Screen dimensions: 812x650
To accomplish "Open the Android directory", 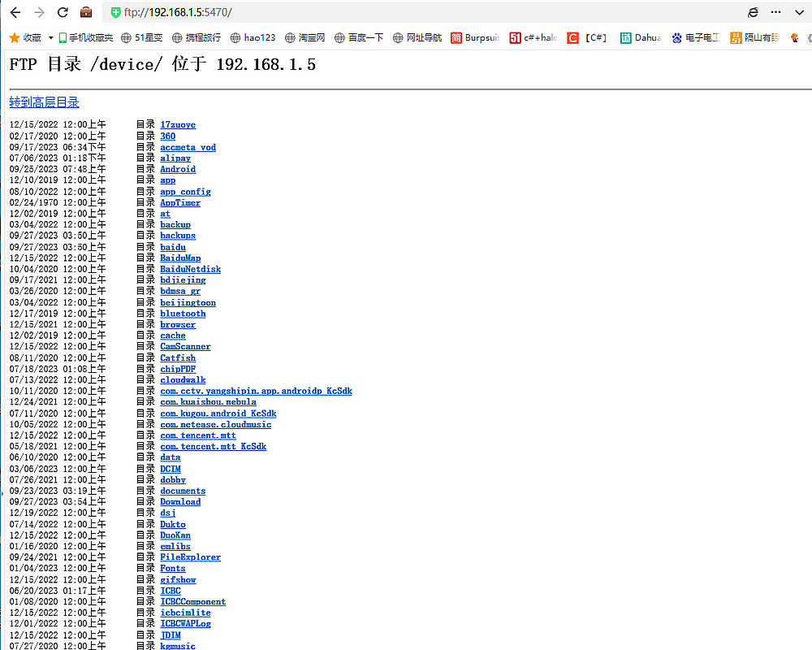I will 178,169.
